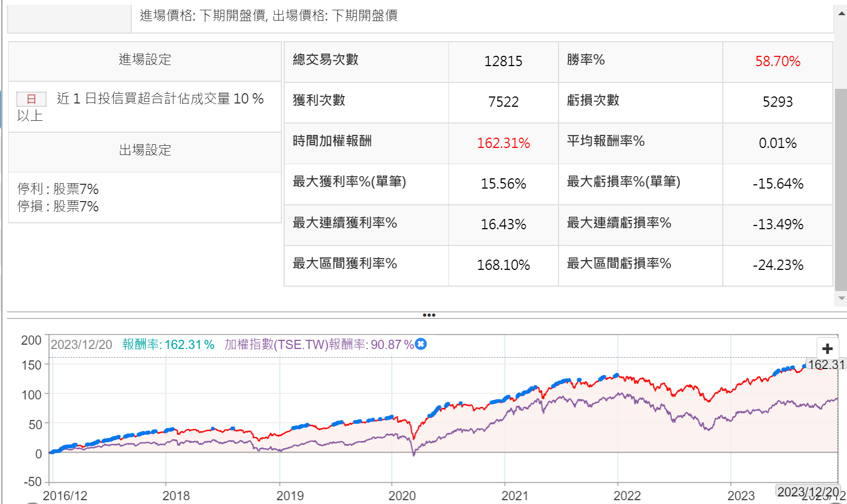Click the 報酬率 162.31% legend label
Image resolution: width=847 pixels, height=504 pixels.
(x=168, y=345)
